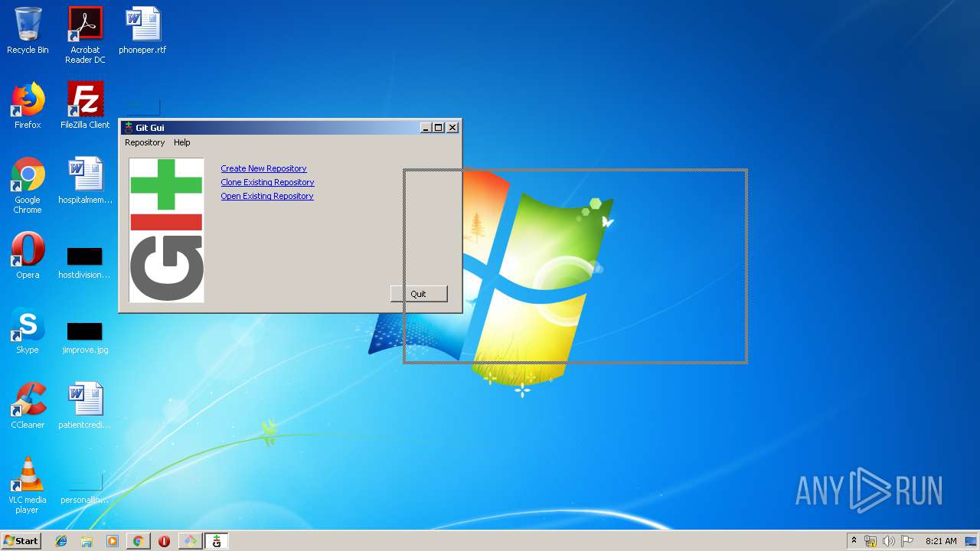Select the Skype desktop shortcut

tap(28, 331)
